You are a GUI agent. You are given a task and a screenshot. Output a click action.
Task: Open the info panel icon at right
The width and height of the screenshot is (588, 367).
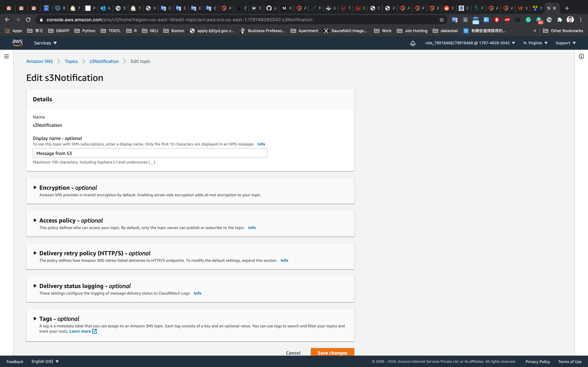pos(581,56)
